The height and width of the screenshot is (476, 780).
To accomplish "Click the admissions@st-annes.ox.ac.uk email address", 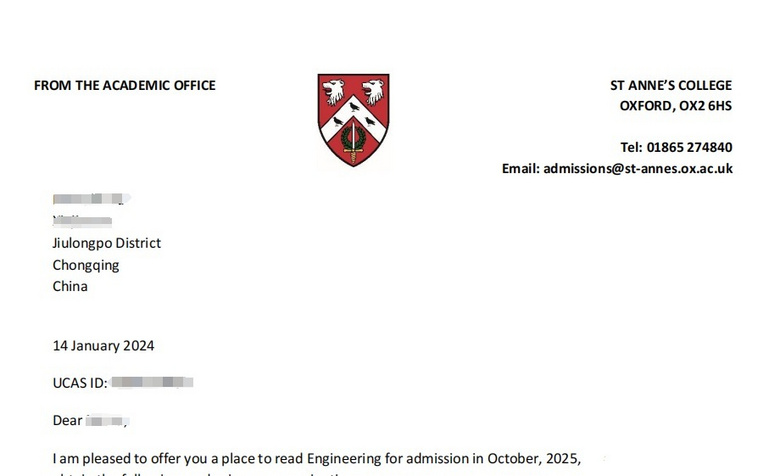I will [638, 169].
